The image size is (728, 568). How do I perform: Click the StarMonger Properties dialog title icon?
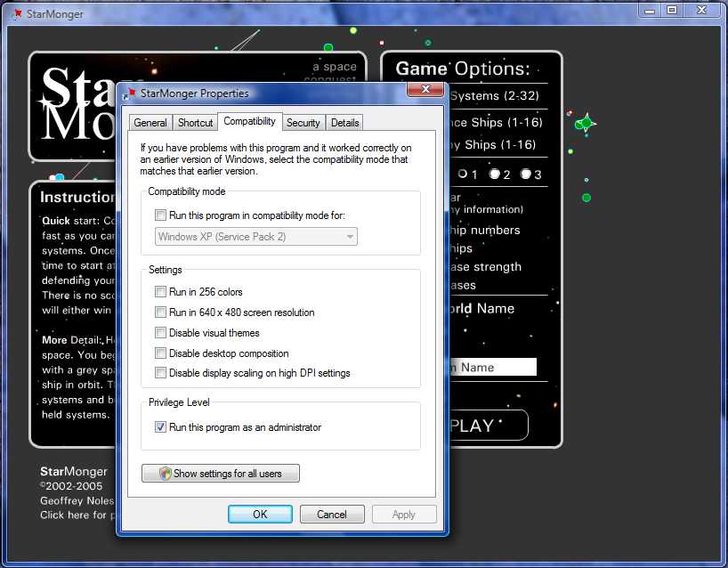tap(131, 93)
